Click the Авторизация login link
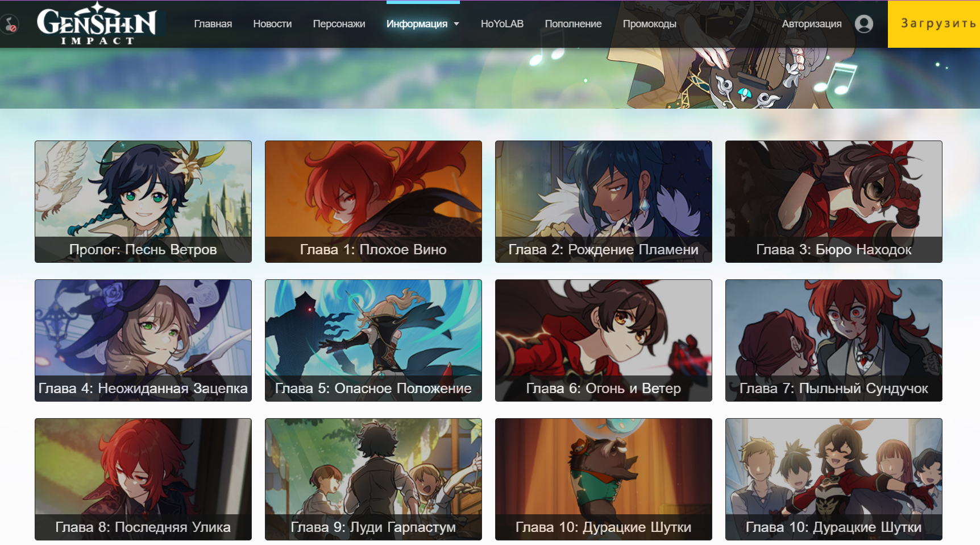980x545 pixels. (812, 24)
